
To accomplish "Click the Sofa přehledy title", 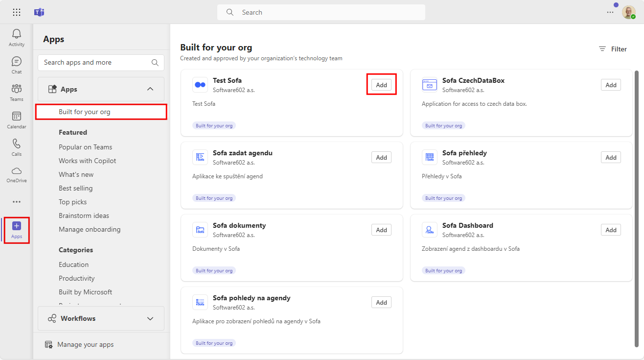I will click(464, 153).
